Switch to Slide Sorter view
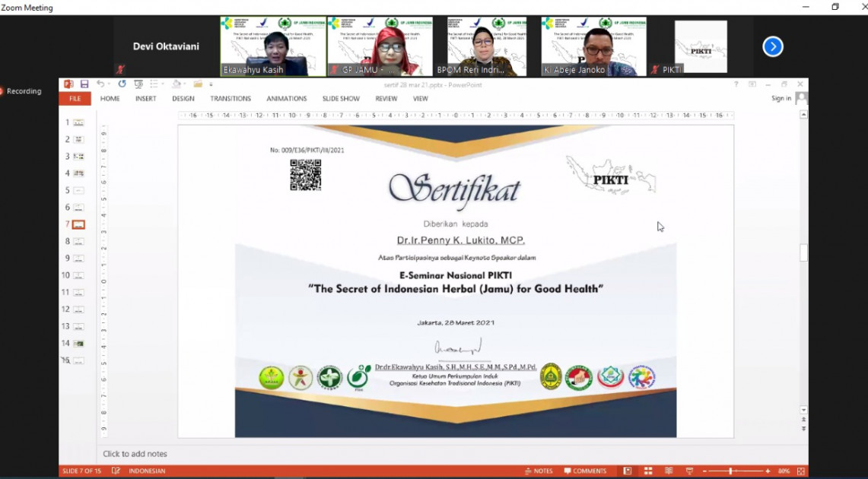The height and width of the screenshot is (479, 868). point(648,471)
